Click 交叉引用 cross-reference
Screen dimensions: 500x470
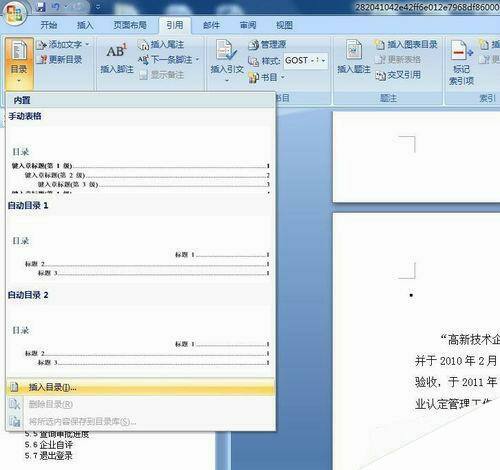click(398, 75)
